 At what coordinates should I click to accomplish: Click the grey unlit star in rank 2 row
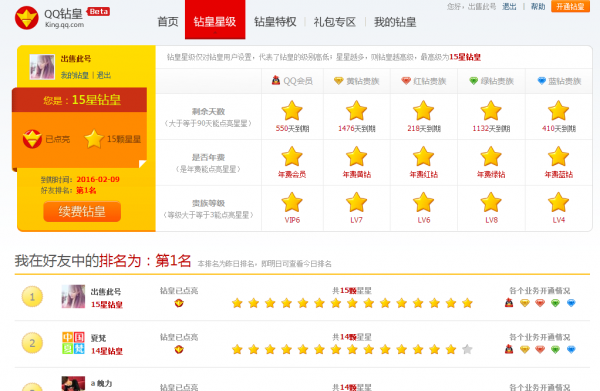pyautogui.click(x=467, y=349)
